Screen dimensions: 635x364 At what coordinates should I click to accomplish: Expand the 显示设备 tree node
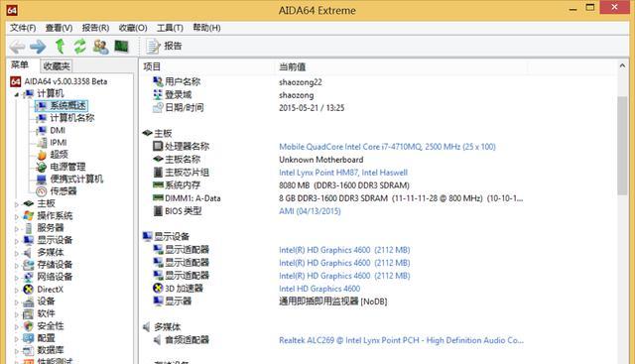pos(17,241)
